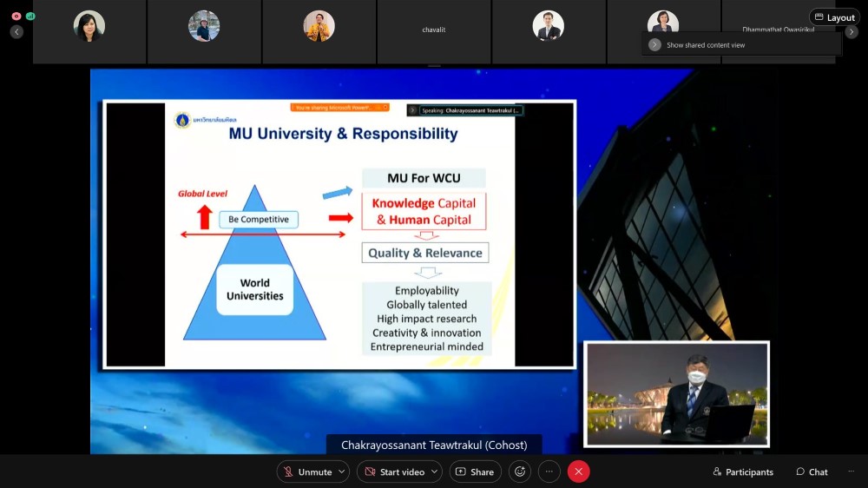Screen dimensions: 868x488
Task: Open audio options arrow beside Unmute
Action: [x=342, y=472]
